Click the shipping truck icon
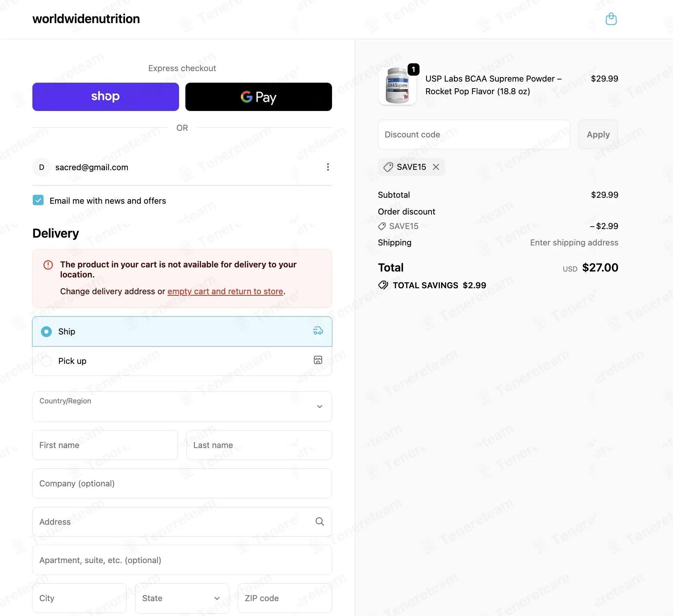This screenshot has height=616, width=673. (318, 331)
